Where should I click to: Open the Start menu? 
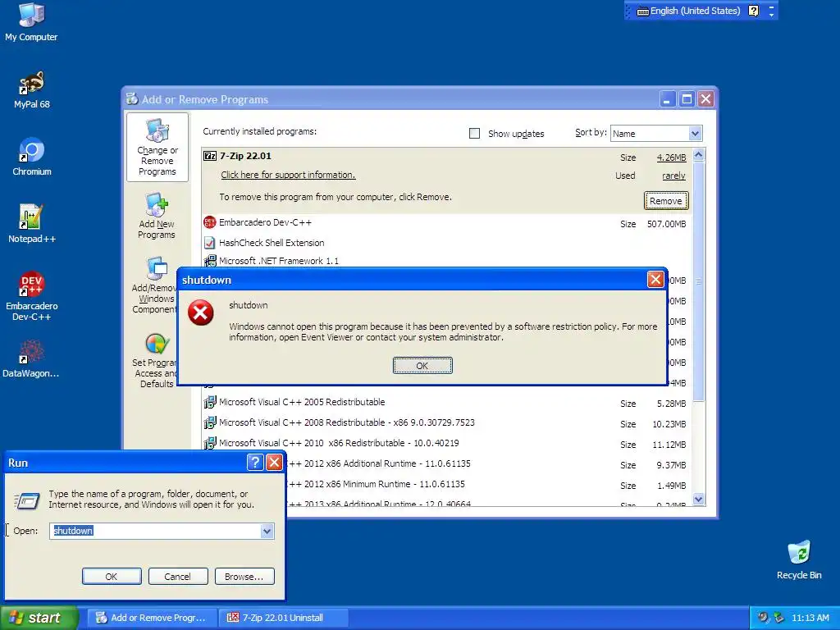pos(39,618)
